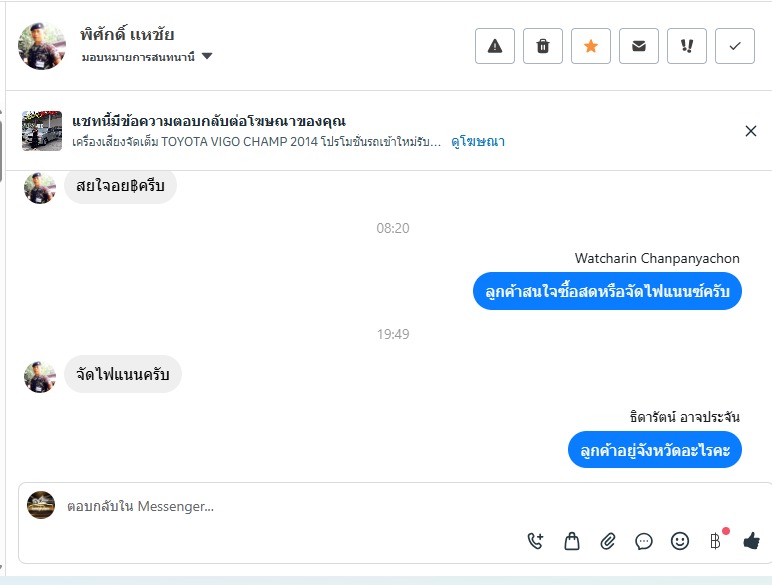Mark conversation done with checkmark
The width and height of the screenshot is (772, 585).
(735, 46)
